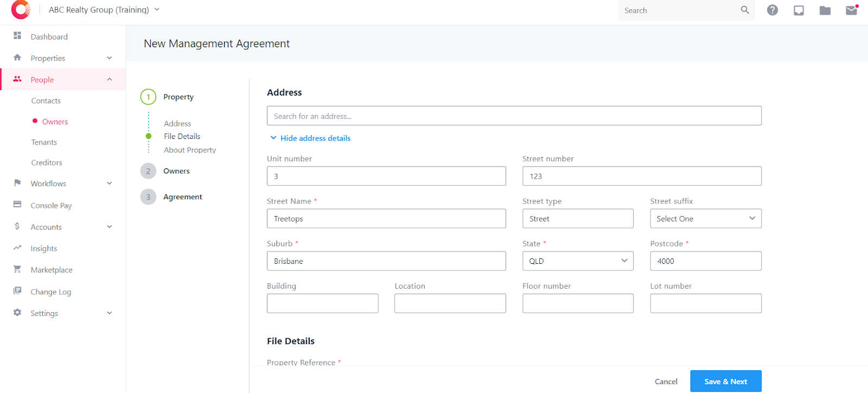Click Search for an address field
The width and height of the screenshot is (868, 393).
pyautogui.click(x=514, y=116)
